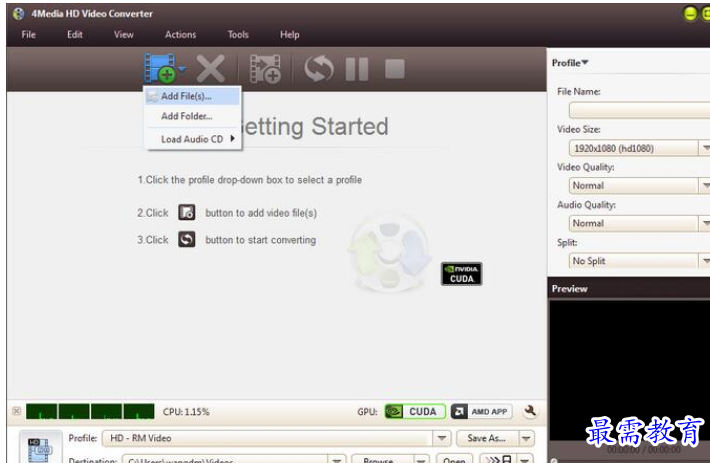
Task: Click the yellow minimize button
Action: [x=690, y=14]
